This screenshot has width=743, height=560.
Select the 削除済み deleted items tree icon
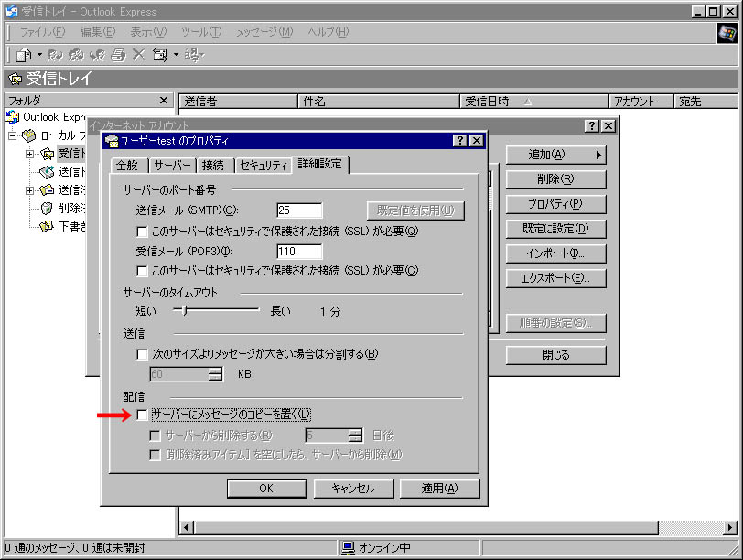(47, 208)
